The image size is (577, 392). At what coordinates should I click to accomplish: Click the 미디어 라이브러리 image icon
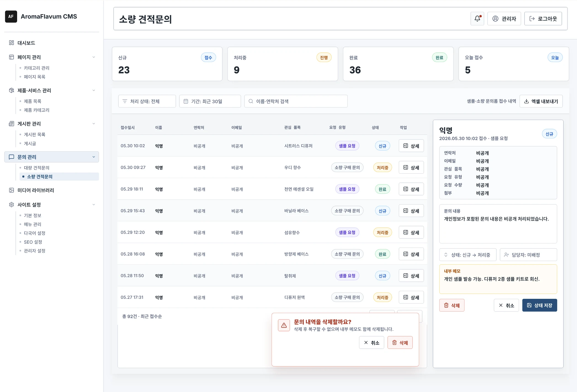click(11, 190)
